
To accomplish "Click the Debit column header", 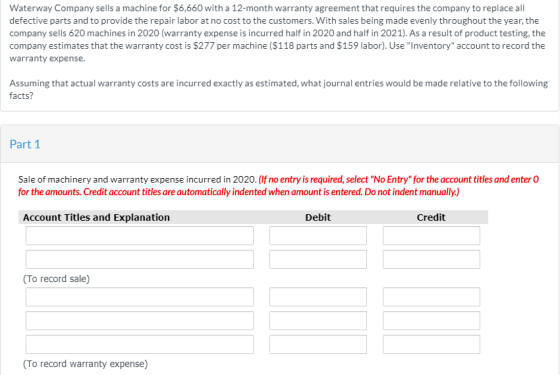I will click(x=318, y=217).
